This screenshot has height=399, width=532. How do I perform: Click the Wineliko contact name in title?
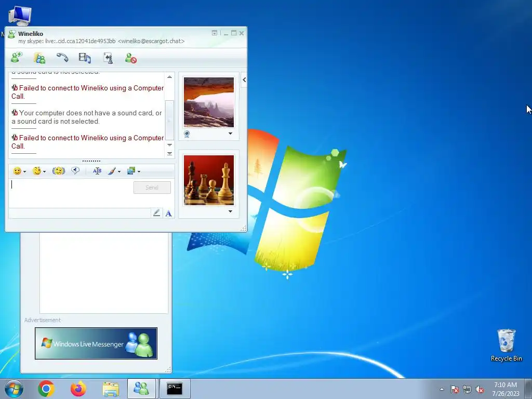click(x=31, y=34)
